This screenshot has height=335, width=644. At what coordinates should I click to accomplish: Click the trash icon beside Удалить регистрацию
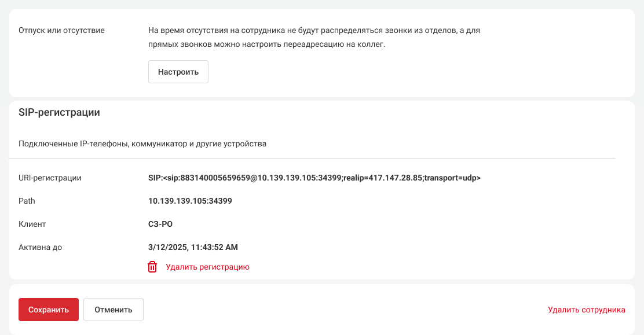click(152, 267)
